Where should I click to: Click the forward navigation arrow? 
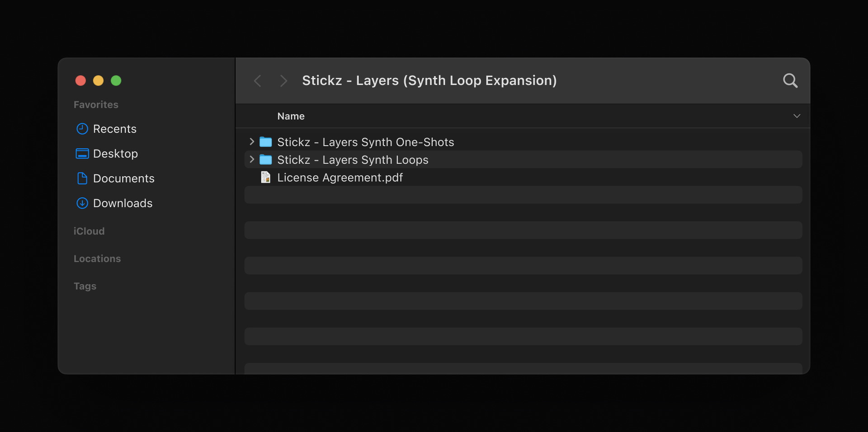coord(283,81)
